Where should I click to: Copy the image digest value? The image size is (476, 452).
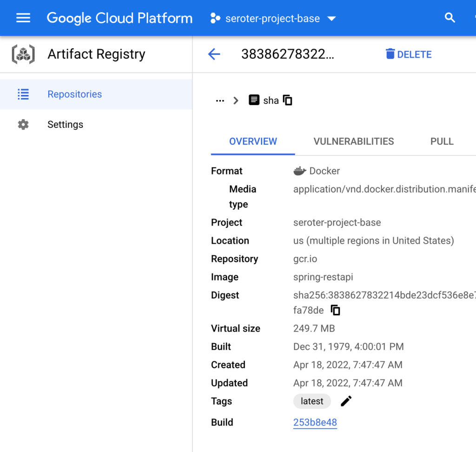coord(335,310)
